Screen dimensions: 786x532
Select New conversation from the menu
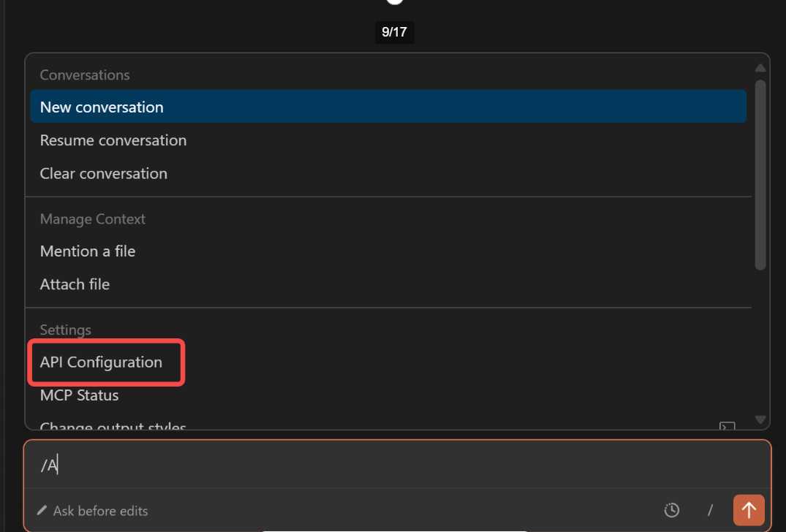point(102,107)
